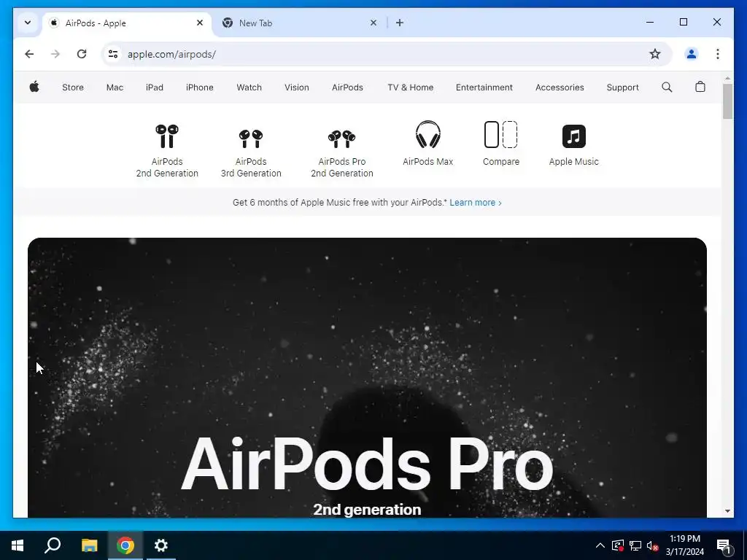
Task: Open the Vision menu item
Action: 297,87
